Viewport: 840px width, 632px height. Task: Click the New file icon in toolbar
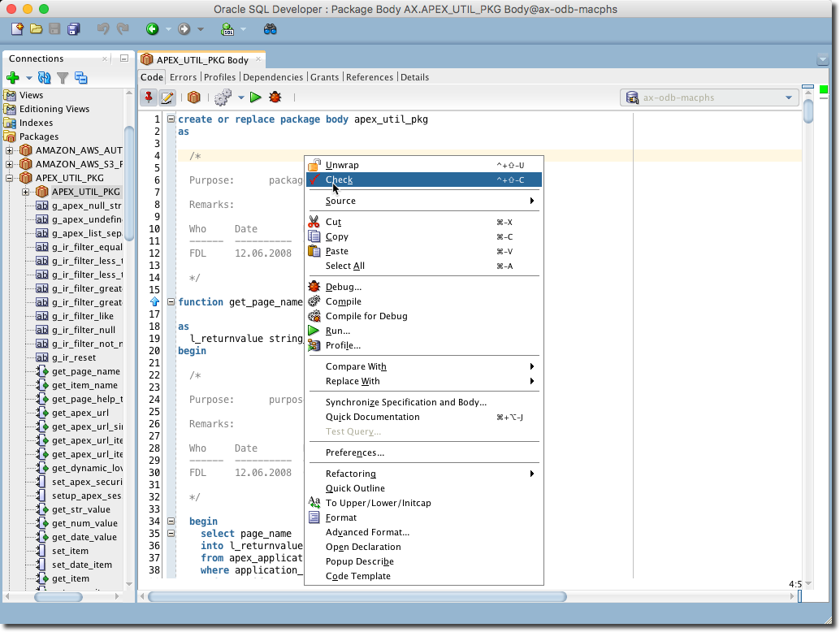point(17,29)
